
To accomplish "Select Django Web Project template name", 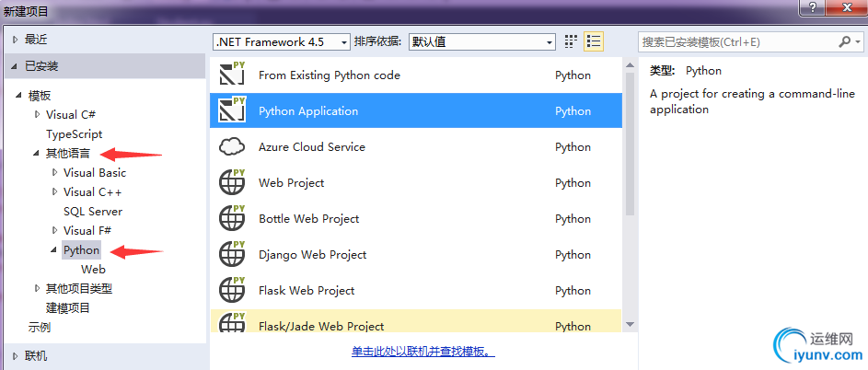I will point(313,255).
